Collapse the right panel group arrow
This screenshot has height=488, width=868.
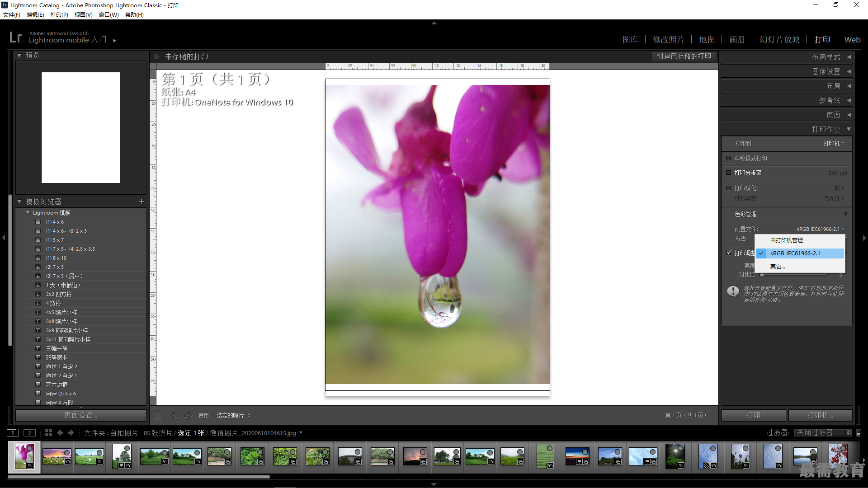864,238
